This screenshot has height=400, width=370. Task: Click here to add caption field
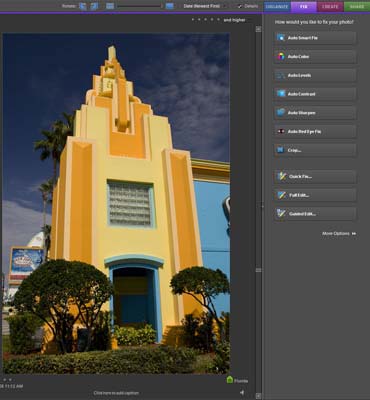[116, 393]
